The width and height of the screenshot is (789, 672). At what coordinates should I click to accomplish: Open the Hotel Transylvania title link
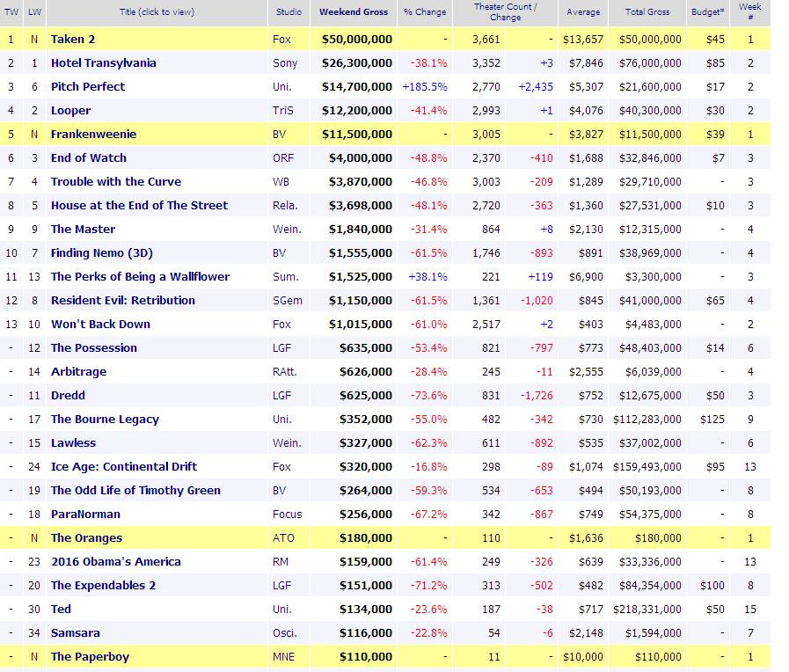pos(104,62)
